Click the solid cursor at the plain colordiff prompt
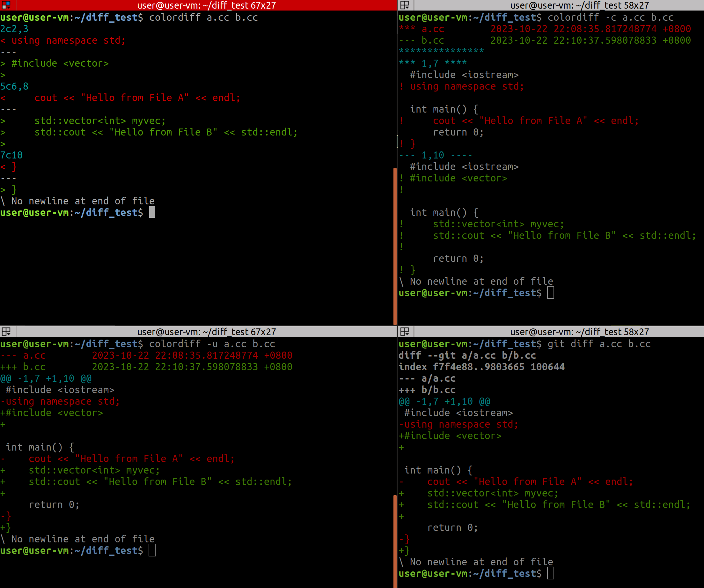 point(152,212)
